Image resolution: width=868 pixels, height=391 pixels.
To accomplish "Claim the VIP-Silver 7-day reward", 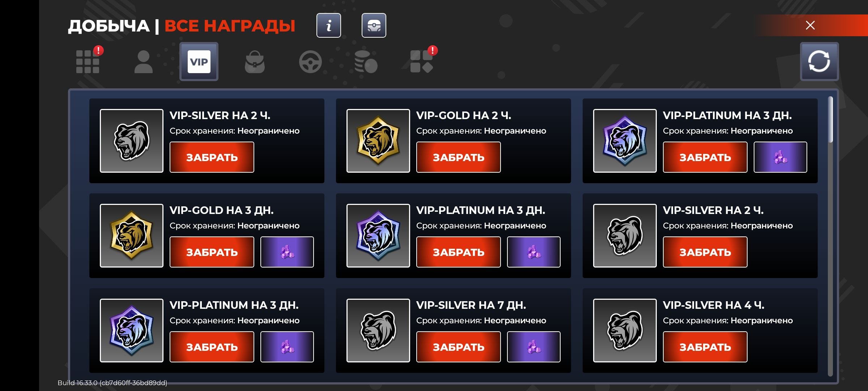I will pyautogui.click(x=459, y=347).
